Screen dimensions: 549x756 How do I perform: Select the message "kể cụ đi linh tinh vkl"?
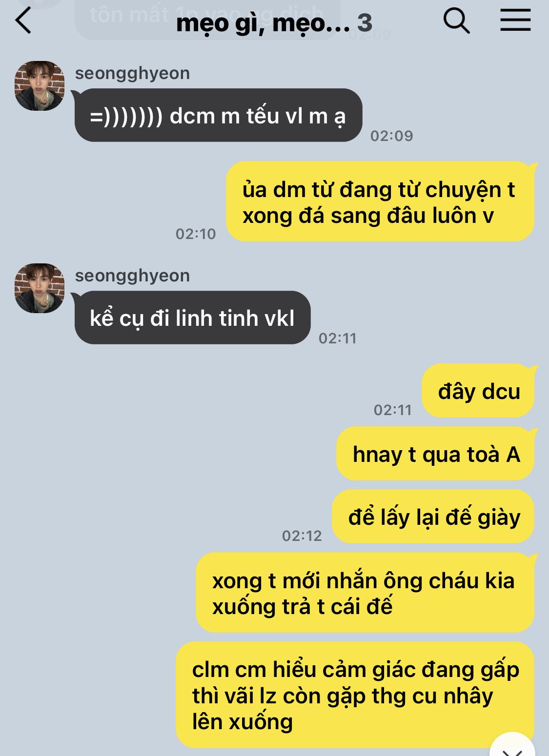click(192, 318)
